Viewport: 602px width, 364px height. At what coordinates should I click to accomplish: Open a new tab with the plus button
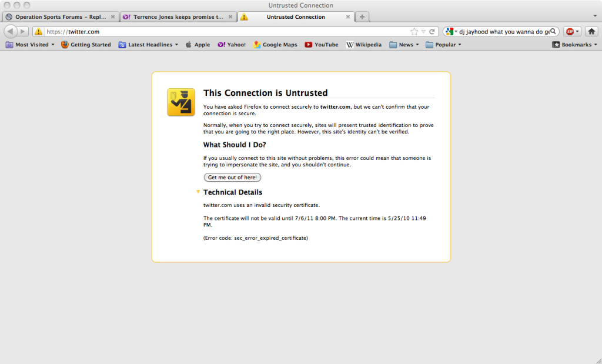[362, 17]
